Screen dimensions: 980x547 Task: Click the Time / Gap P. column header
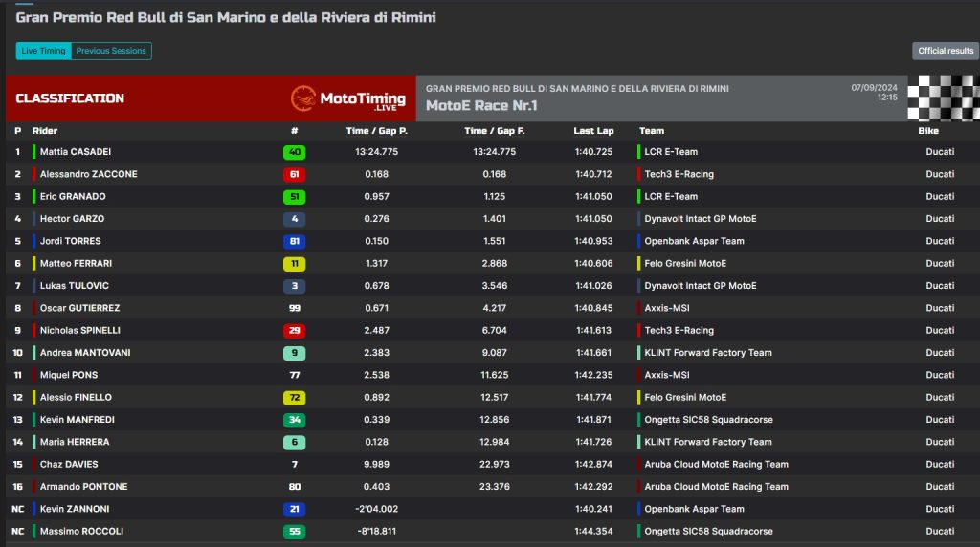pos(377,130)
